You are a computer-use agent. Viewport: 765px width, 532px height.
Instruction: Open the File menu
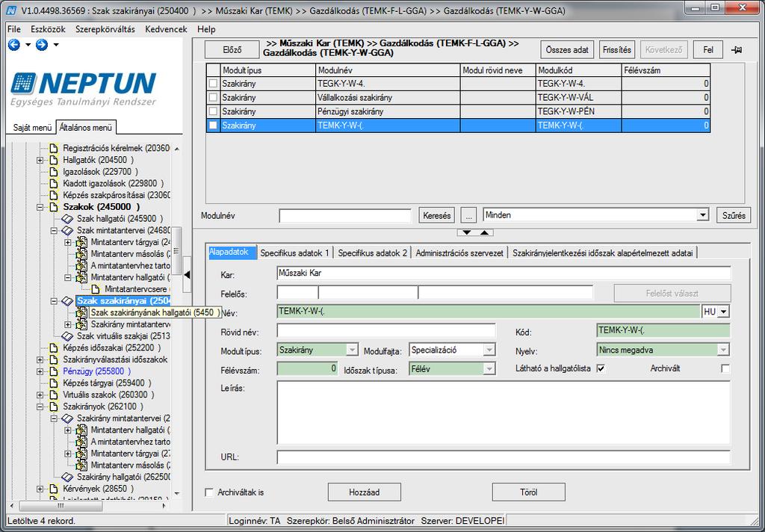[x=14, y=29]
